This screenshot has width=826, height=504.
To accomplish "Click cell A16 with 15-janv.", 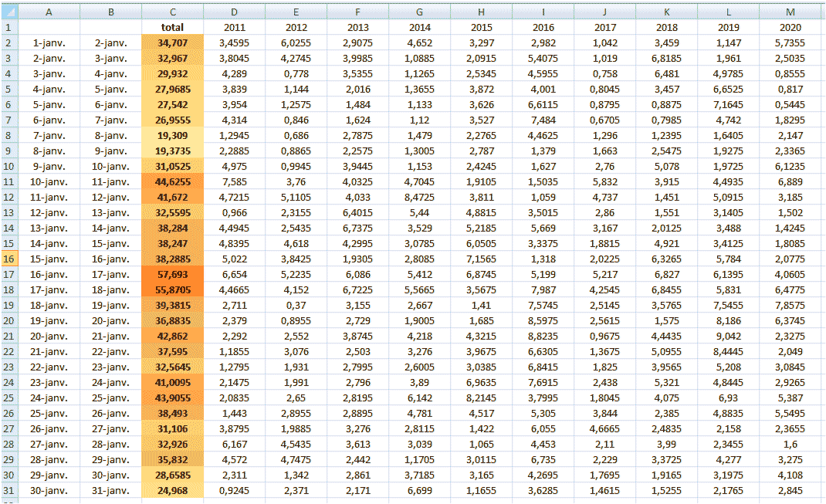I will click(49, 259).
